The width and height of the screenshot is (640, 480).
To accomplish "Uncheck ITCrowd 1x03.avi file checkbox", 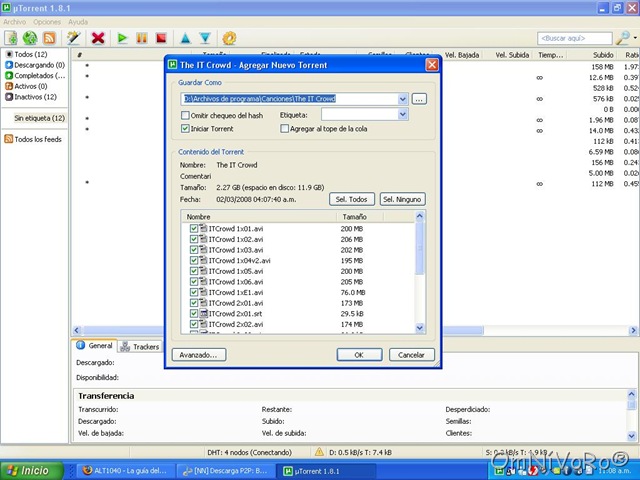I will [x=194, y=250].
